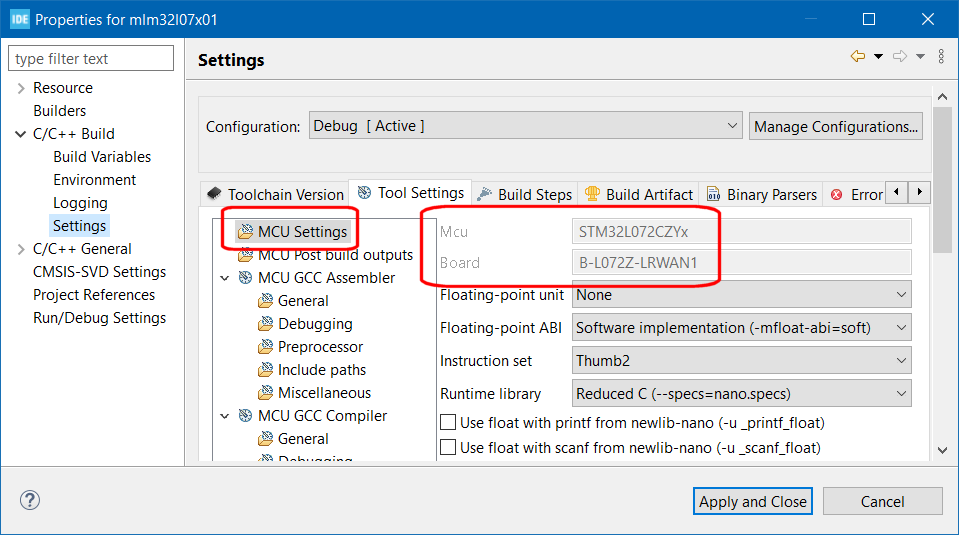This screenshot has height=535, width=959.
Task: Switch to Build Steps tab
Action: click(x=525, y=194)
